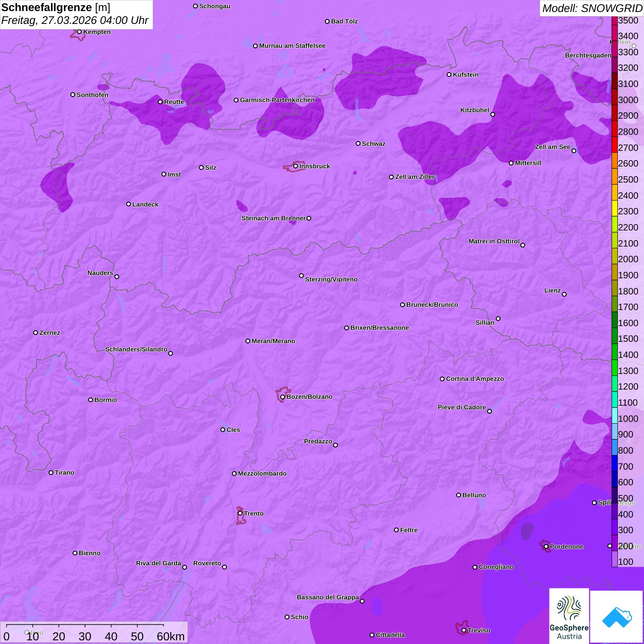Click the 60km scale bar label
Viewport: 644px width, 644px height.
point(171,636)
